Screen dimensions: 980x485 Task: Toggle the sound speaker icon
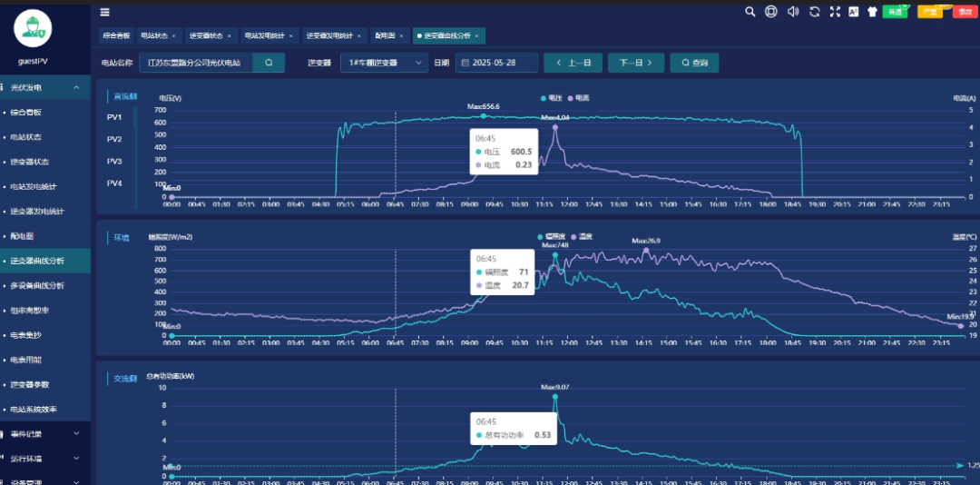pos(793,11)
